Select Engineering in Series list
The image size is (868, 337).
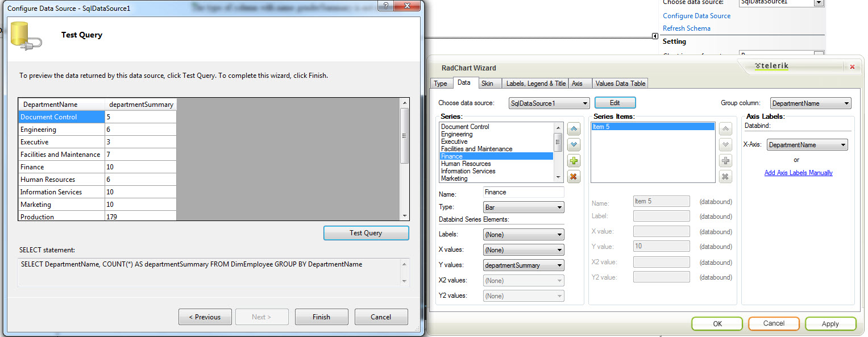pyautogui.click(x=496, y=134)
